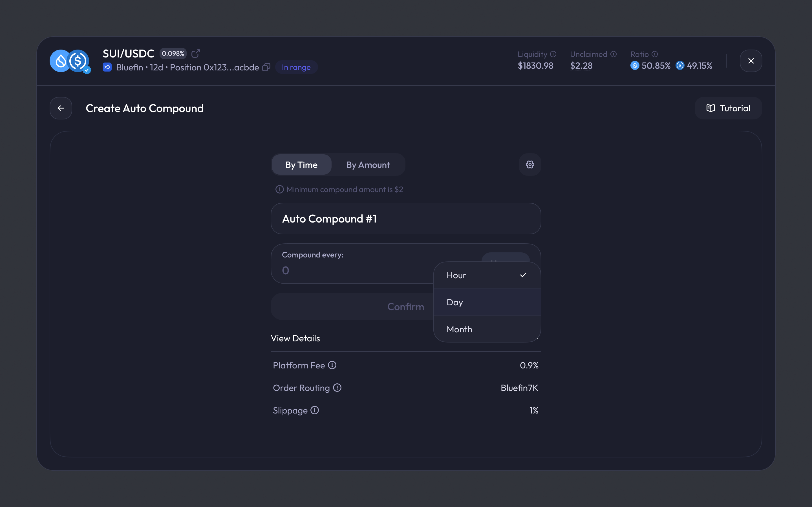Switch to By Amount mode
812x507 pixels.
pyautogui.click(x=368, y=165)
